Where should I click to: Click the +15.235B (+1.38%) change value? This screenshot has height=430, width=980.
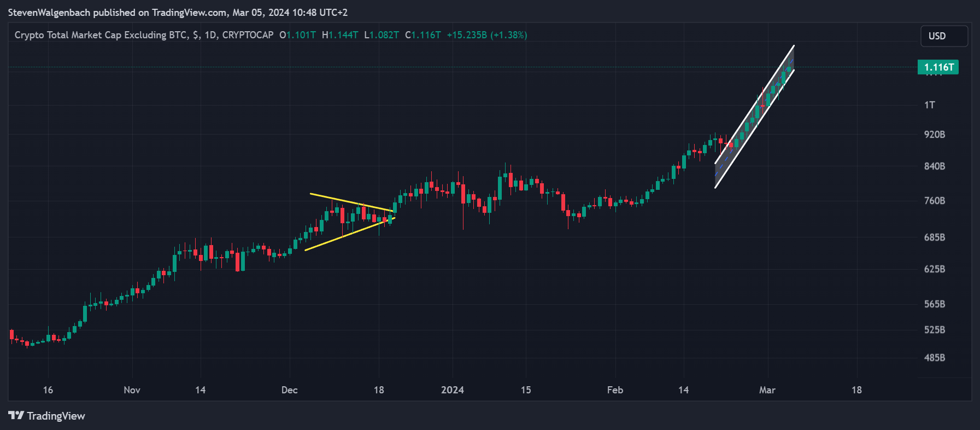pyautogui.click(x=487, y=35)
